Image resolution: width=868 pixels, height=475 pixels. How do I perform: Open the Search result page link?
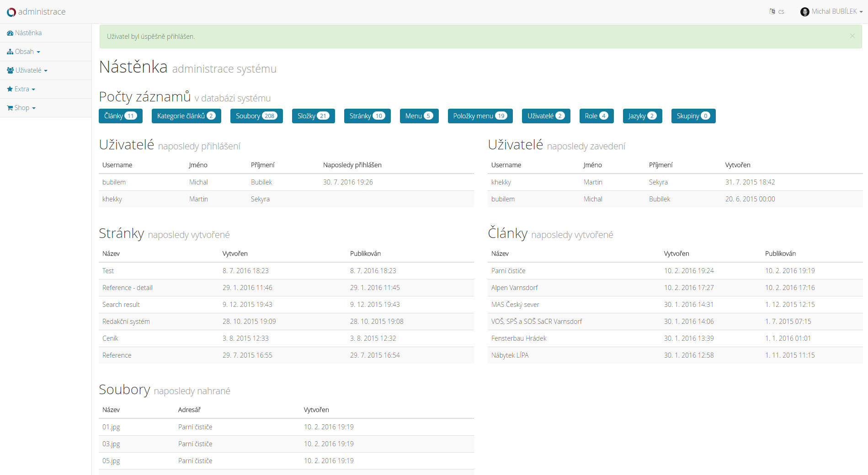tap(121, 305)
